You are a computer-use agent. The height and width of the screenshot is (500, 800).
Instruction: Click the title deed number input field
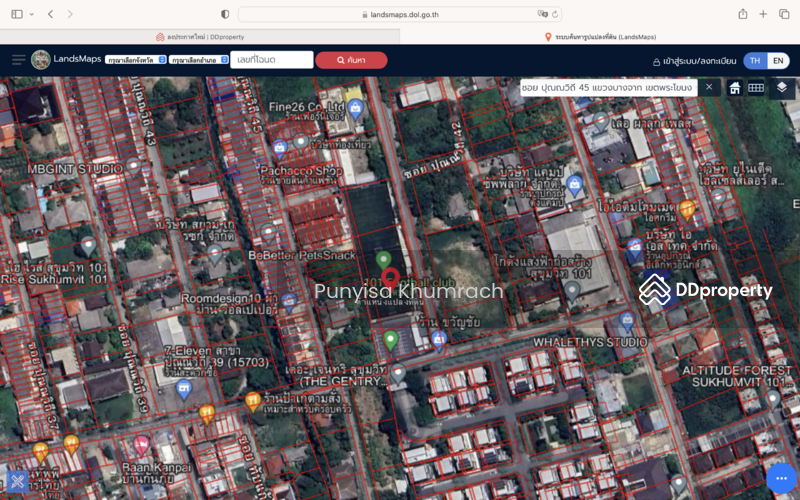point(271,60)
